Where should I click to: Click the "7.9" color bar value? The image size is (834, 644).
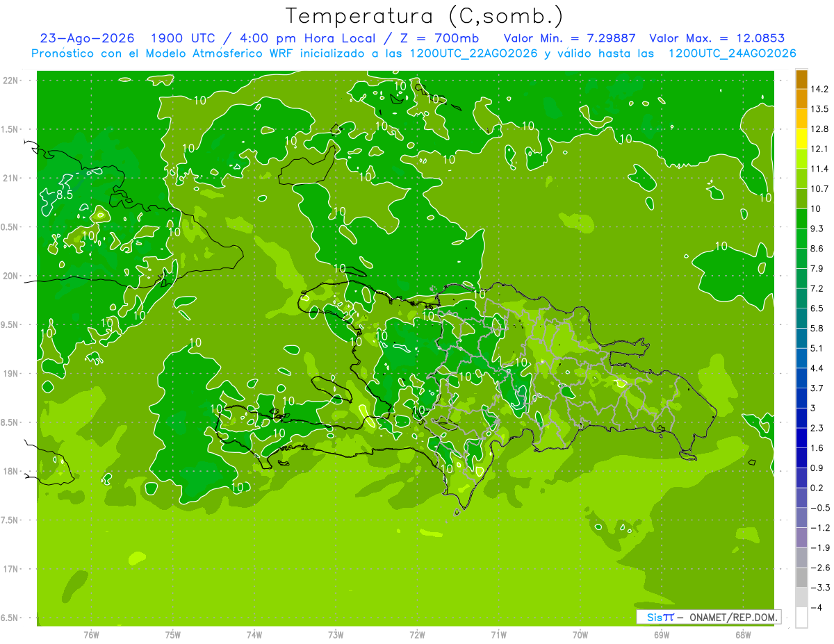pyautogui.click(x=817, y=268)
